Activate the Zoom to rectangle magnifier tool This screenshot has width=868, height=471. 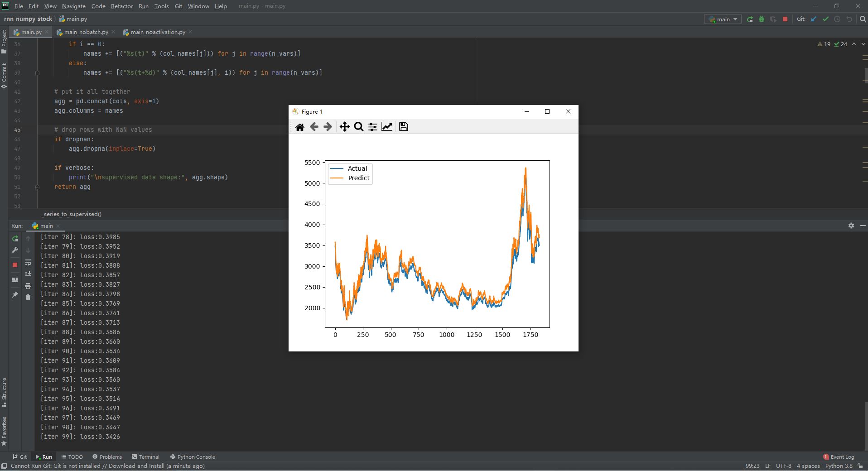click(358, 127)
